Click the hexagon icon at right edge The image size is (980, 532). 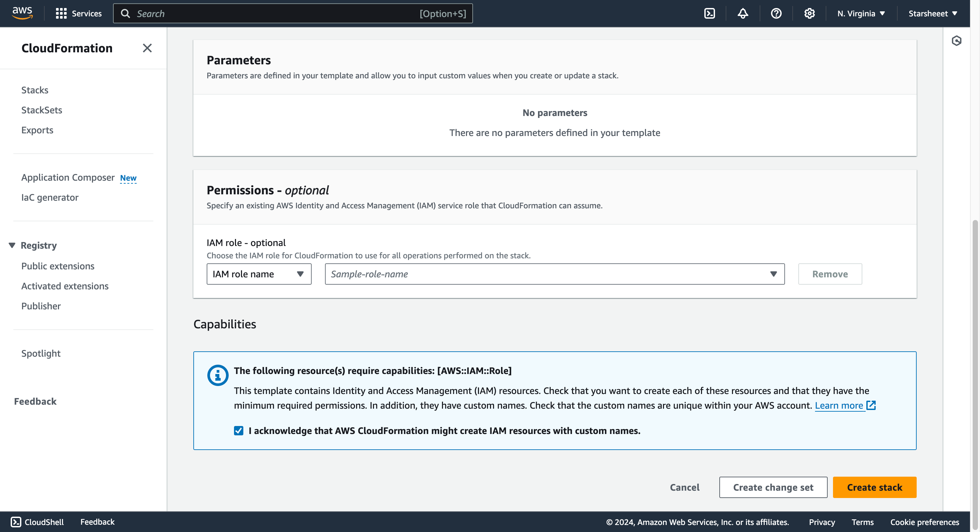(956, 41)
